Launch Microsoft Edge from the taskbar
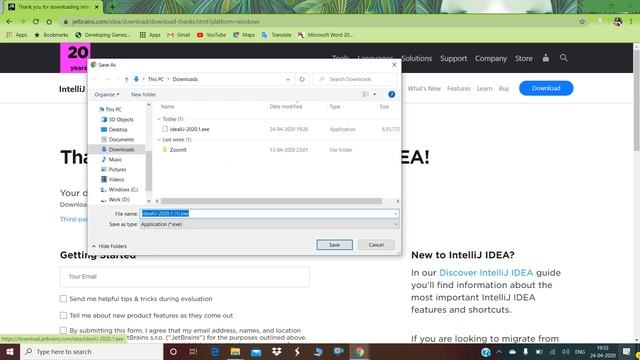The image size is (640, 360). (x=215, y=351)
